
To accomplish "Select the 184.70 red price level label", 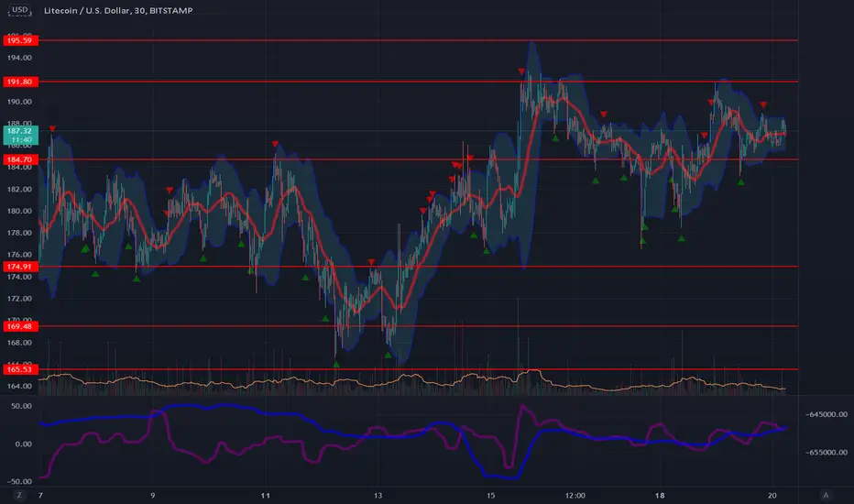I will pos(20,159).
